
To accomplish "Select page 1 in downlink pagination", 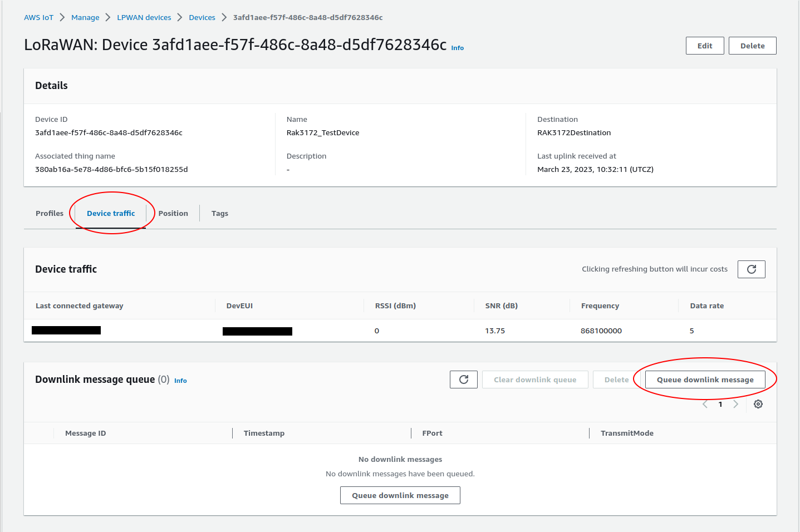I will coord(720,404).
